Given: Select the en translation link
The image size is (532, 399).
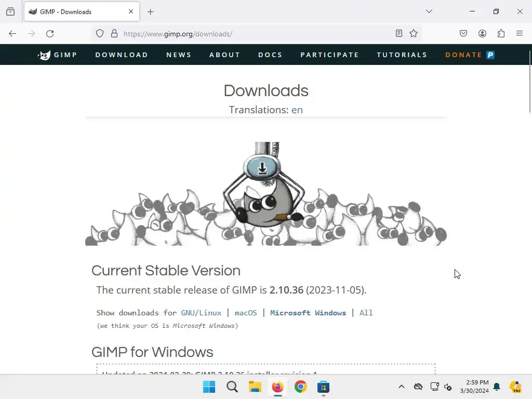Looking at the screenshot, I should 297,110.
